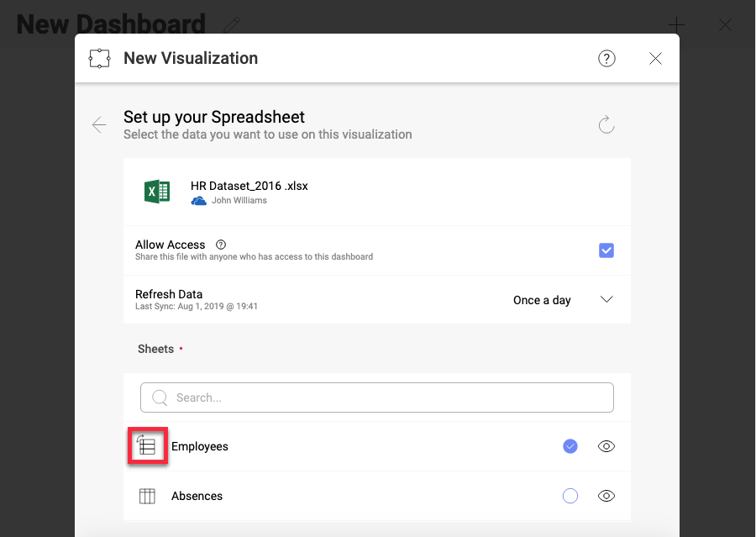
Task: Click the Excel file icon
Action: [157, 192]
